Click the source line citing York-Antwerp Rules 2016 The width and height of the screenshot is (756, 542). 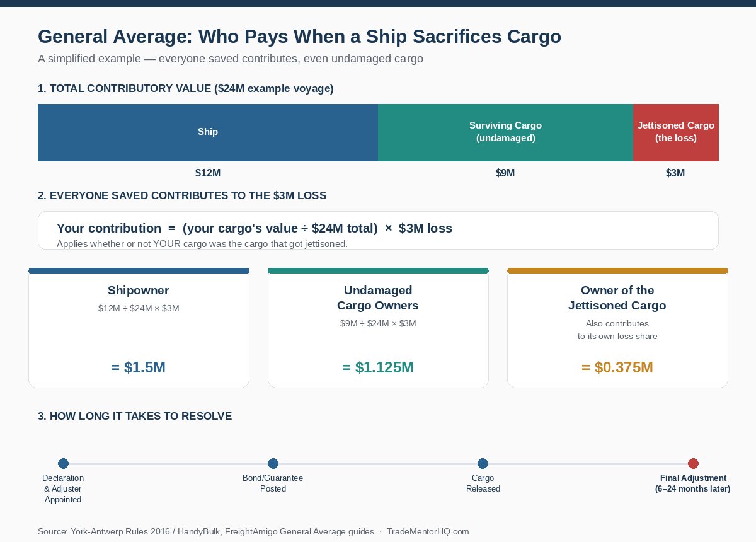[x=253, y=531]
